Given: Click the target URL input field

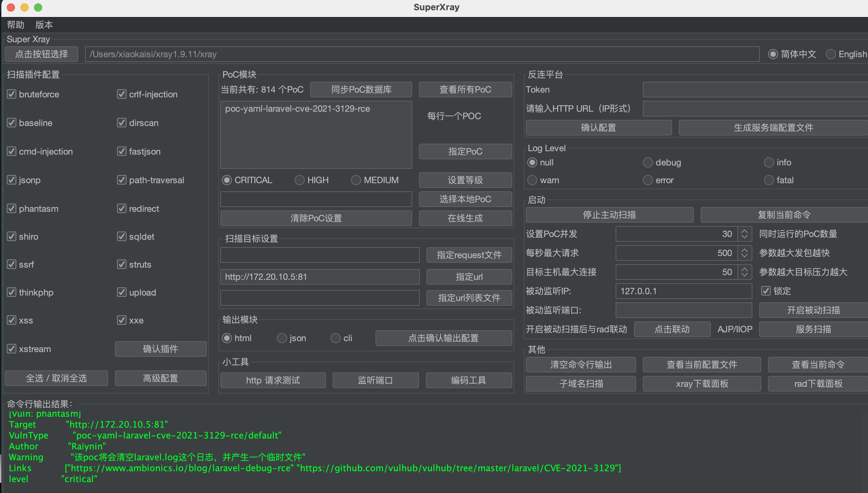Looking at the screenshot, I should pos(320,276).
